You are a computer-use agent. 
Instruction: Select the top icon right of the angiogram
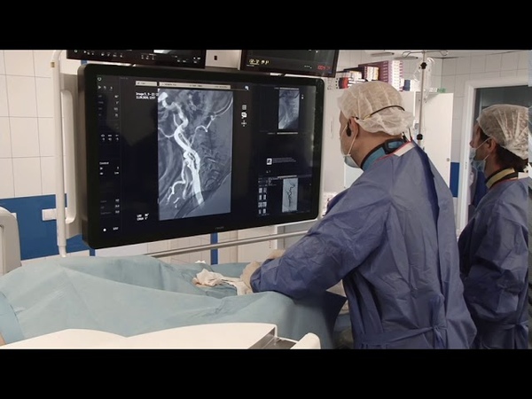point(243,107)
